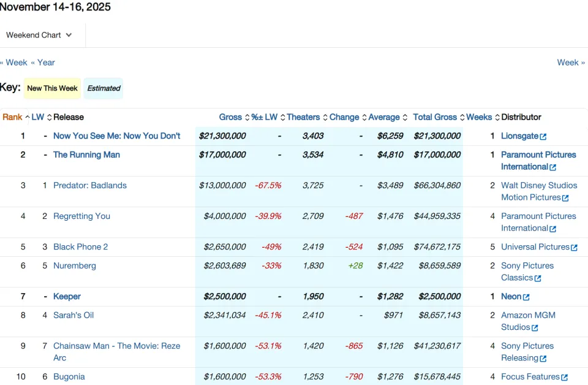Jump to previous Year link
Image resolution: width=588 pixels, height=385 pixels.
tap(43, 63)
